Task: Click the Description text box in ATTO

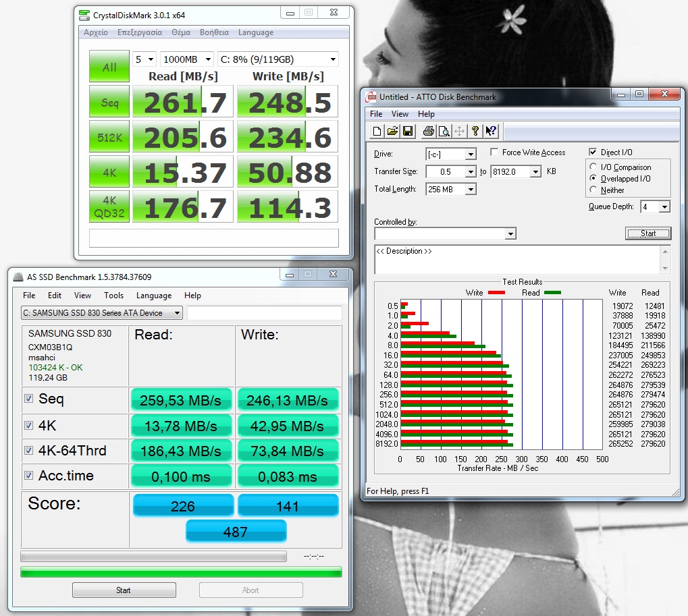Action: click(517, 260)
